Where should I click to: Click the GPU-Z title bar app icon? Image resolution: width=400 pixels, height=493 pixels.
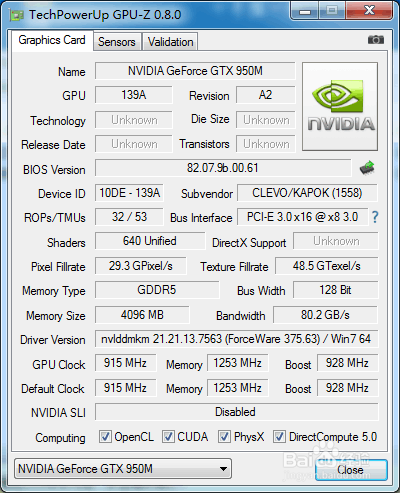pos(17,15)
